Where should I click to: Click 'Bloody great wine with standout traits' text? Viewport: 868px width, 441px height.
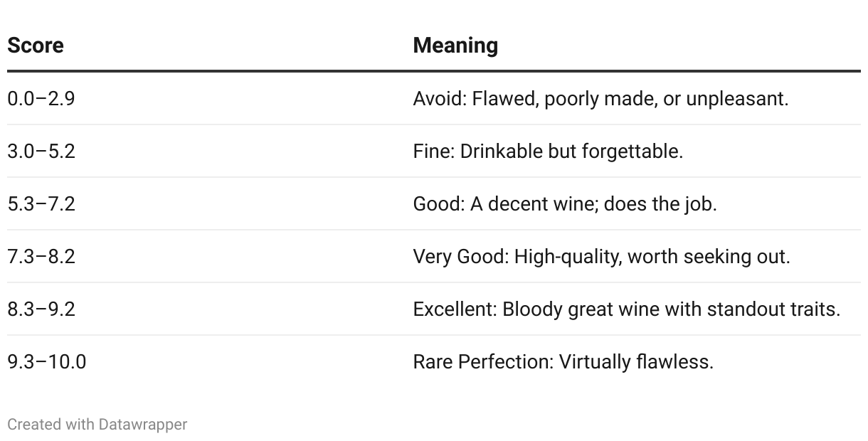point(670,309)
